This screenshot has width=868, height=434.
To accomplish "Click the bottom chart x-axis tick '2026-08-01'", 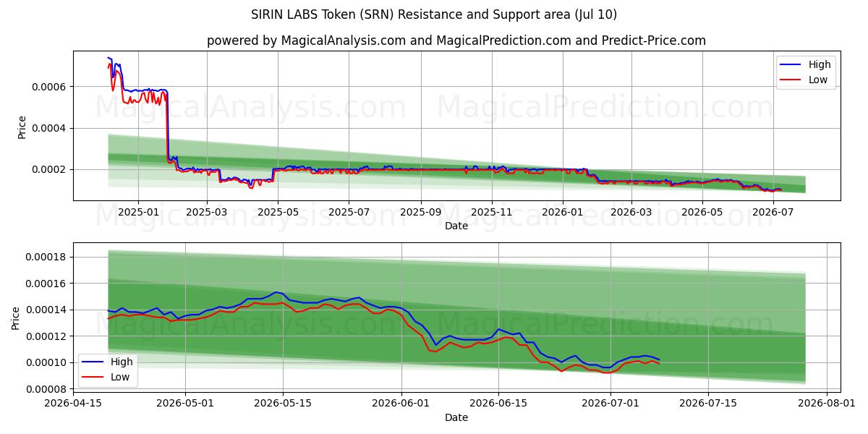I will coord(825,404).
